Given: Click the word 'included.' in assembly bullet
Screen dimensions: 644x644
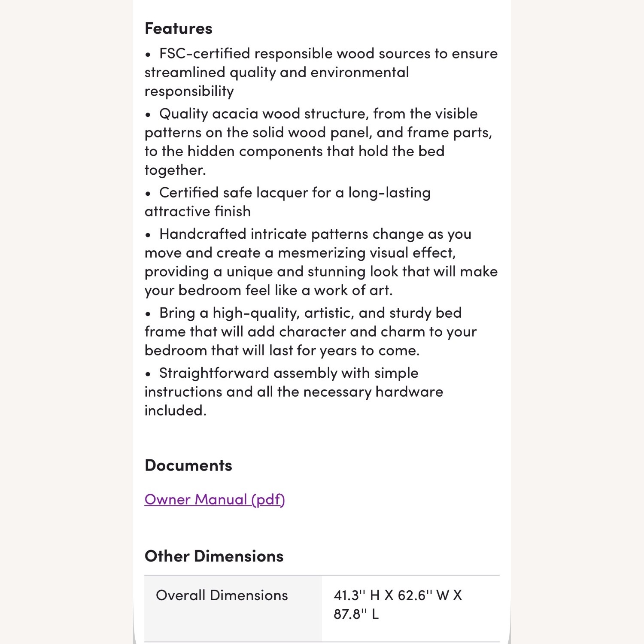Looking at the screenshot, I should (x=176, y=410).
